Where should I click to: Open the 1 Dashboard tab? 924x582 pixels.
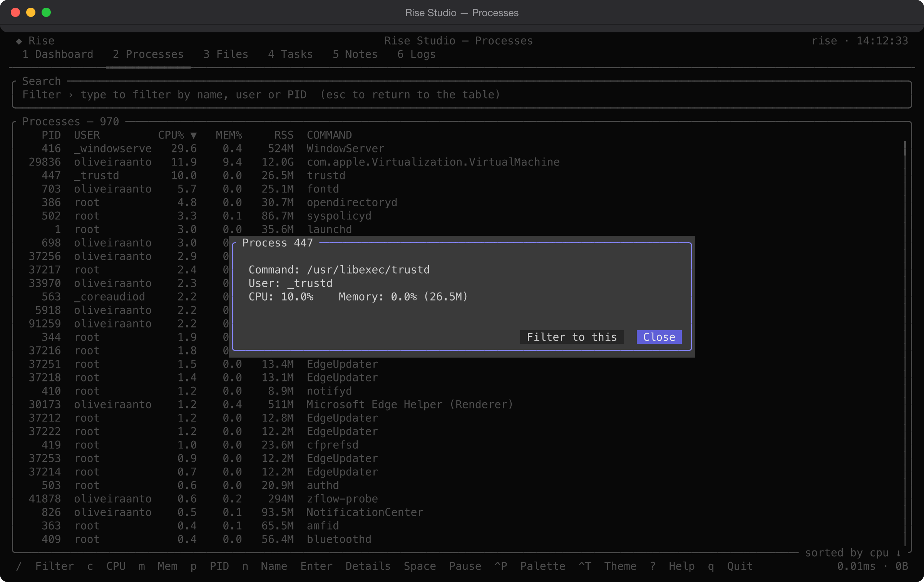click(x=58, y=54)
